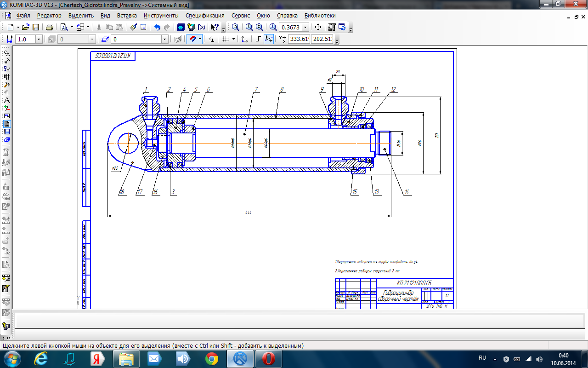Click the Y coordinate field 202.51
The width and height of the screenshot is (588, 368).
[322, 39]
